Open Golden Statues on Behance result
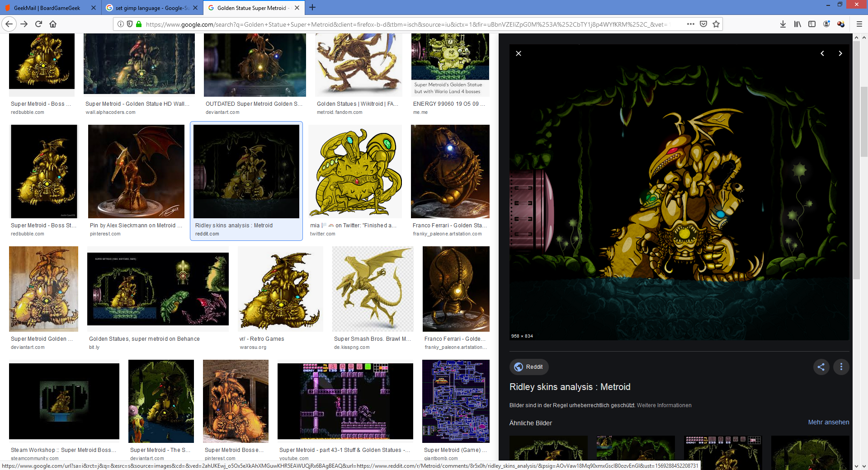Viewport: 868px width, 470px height. (x=158, y=289)
